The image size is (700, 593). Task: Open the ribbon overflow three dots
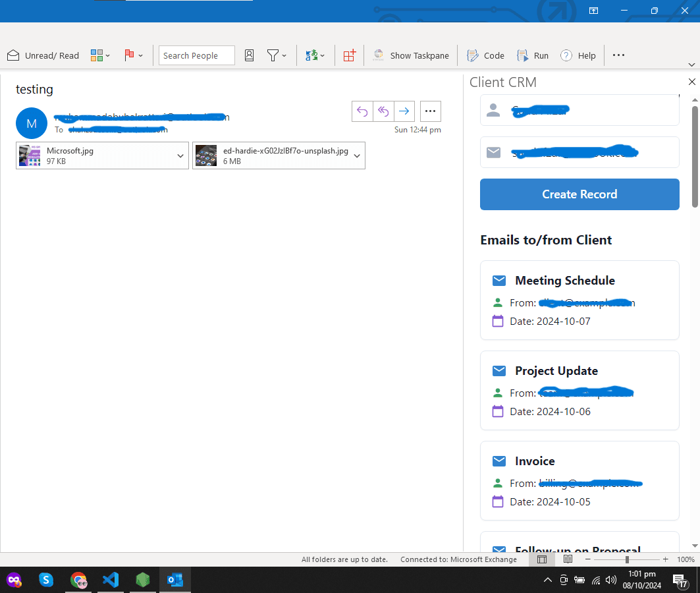[618, 55]
